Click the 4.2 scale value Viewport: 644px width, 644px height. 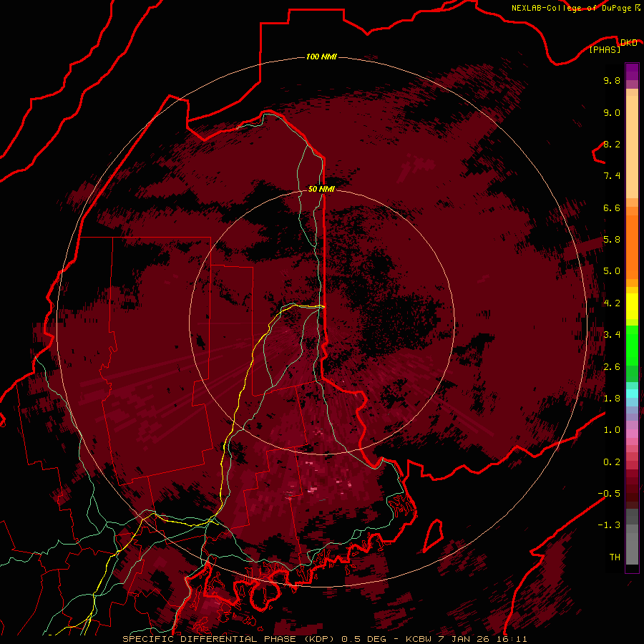coord(612,303)
